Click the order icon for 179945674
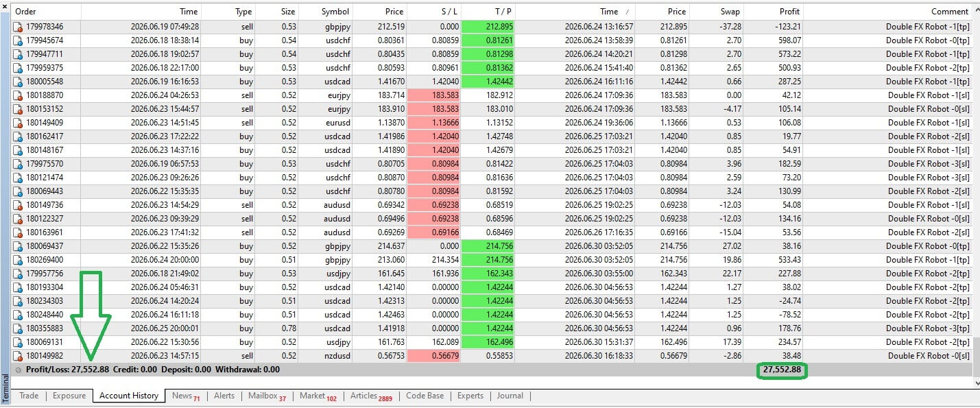Viewport: 980px width, 408px height. 18,40
